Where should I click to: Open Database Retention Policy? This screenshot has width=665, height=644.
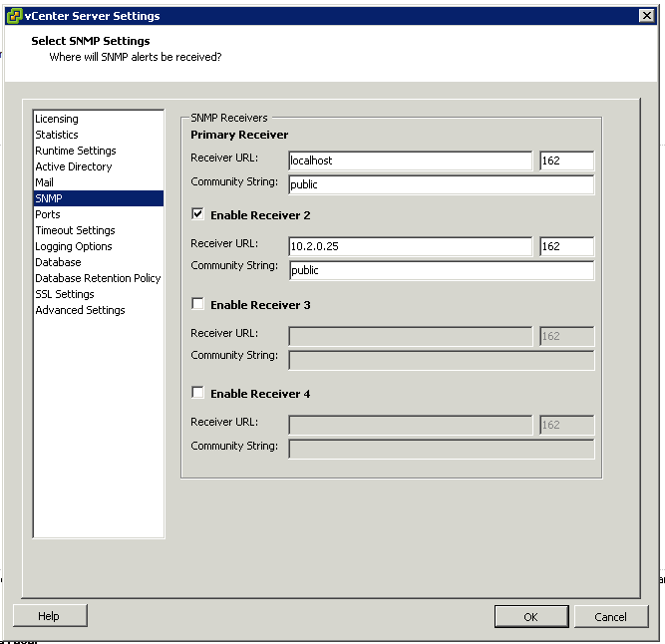tap(98, 278)
